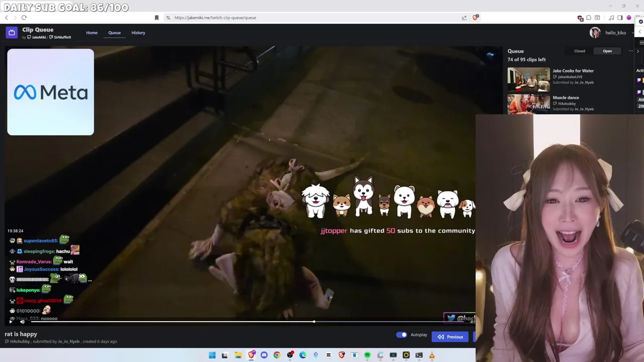The width and height of the screenshot is (644, 362).
Task: Open the History tab
Action: [x=138, y=33]
